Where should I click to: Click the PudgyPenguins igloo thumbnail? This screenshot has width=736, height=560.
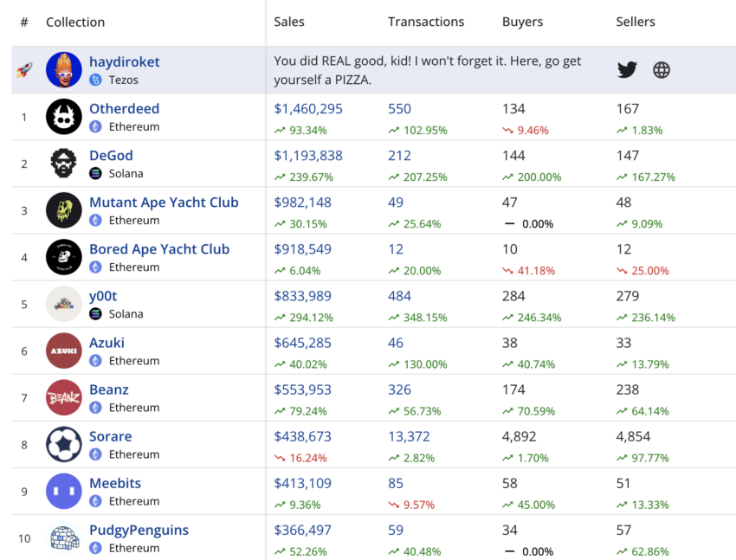click(x=64, y=538)
